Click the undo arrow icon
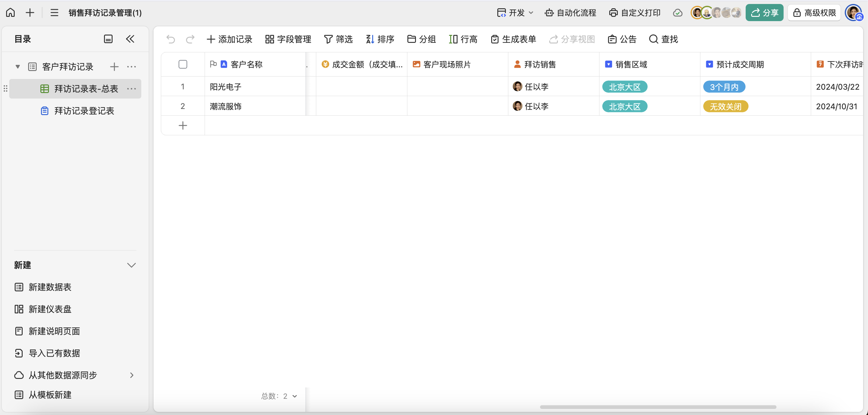The height and width of the screenshot is (415, 868). click(x=170, y=39)
